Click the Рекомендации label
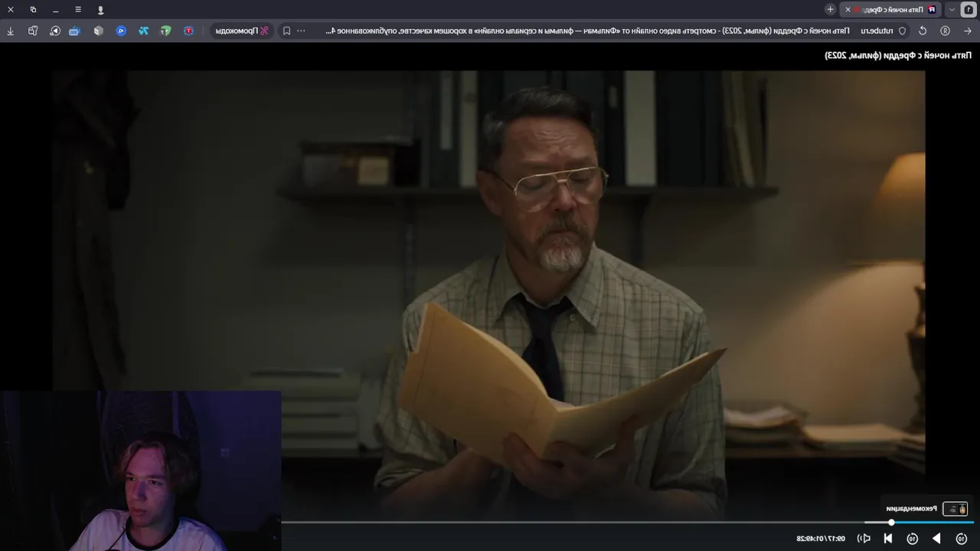 coord(912,509)
